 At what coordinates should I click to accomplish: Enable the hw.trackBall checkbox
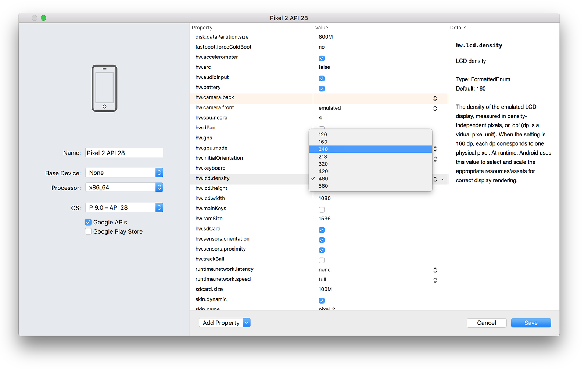coord(322,260)
